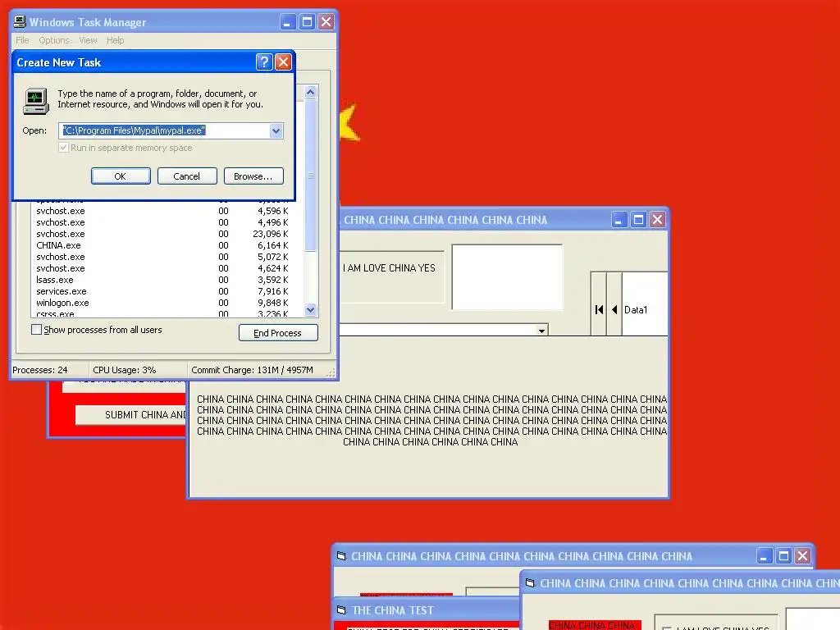Click form icon of bottom-right CHINA window

[530, 583]
